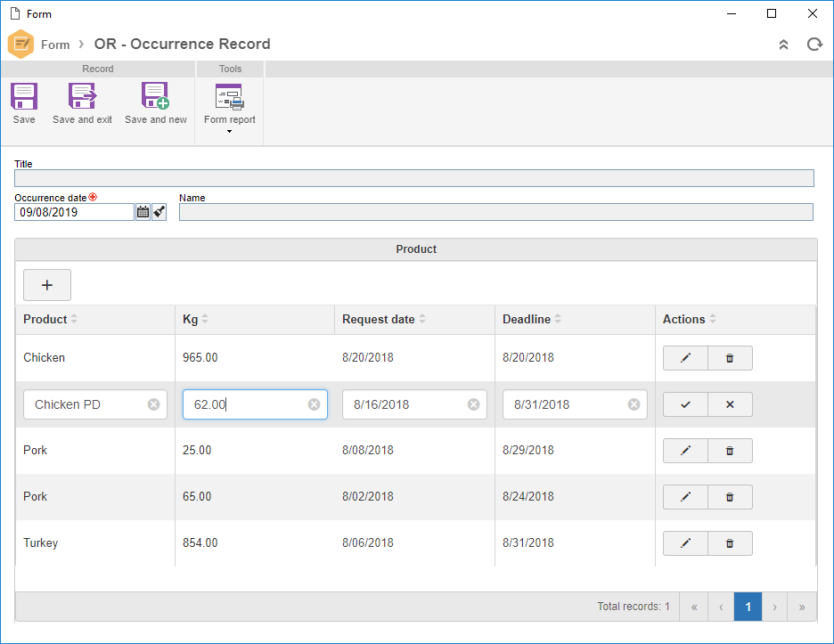Click the Title input field
Viewport: 834px width, 644px height.
[x=413, y=178]
